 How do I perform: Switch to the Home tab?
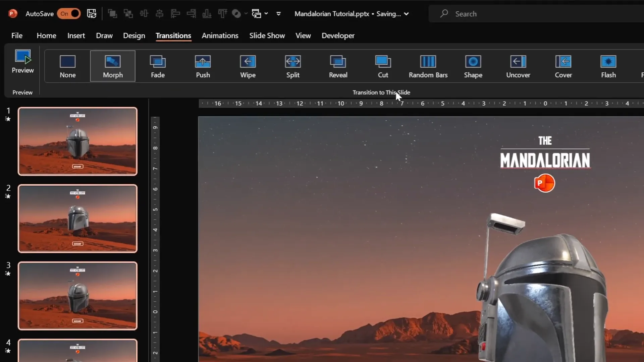[x=46, y=36]
